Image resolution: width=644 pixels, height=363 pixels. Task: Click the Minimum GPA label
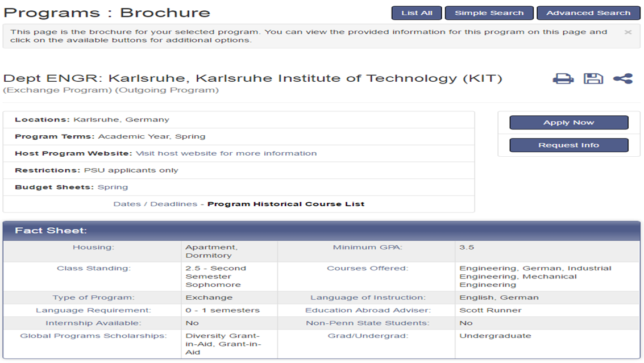click(368, 247)
